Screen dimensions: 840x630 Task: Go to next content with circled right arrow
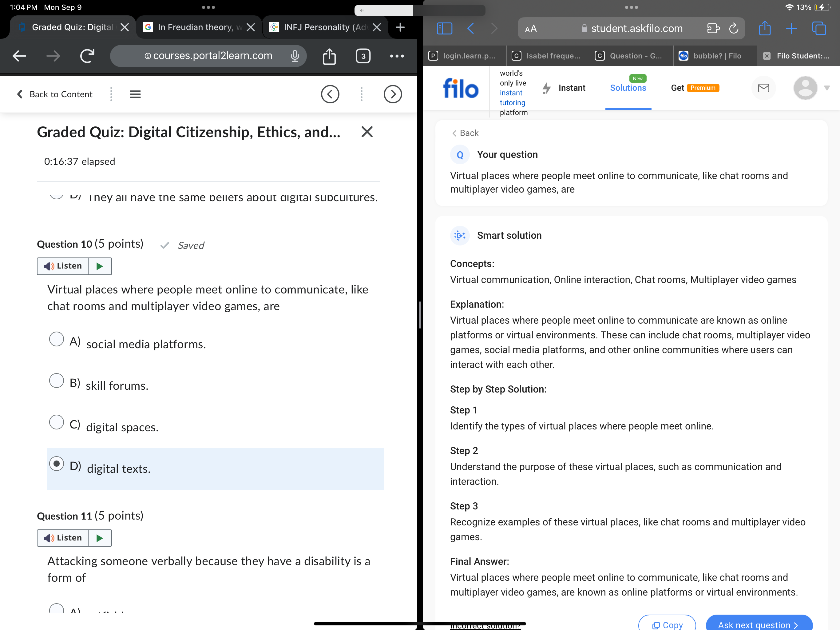(x=393, y=94)
